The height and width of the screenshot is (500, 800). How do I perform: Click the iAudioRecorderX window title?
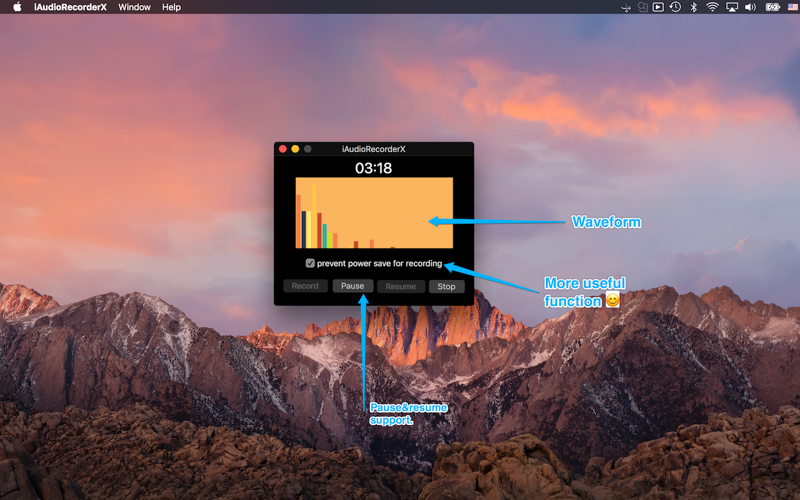coord(373,149)
